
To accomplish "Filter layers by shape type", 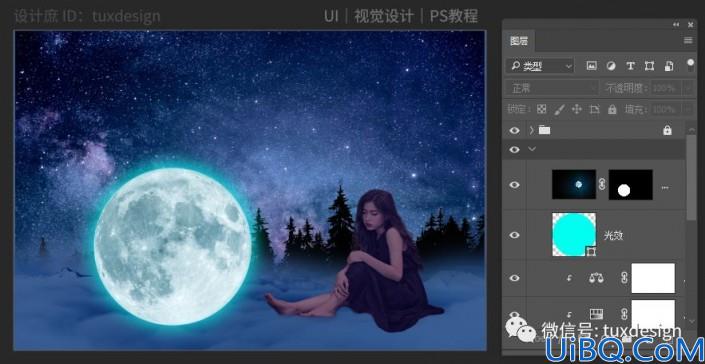I will (x=649, y=66).
